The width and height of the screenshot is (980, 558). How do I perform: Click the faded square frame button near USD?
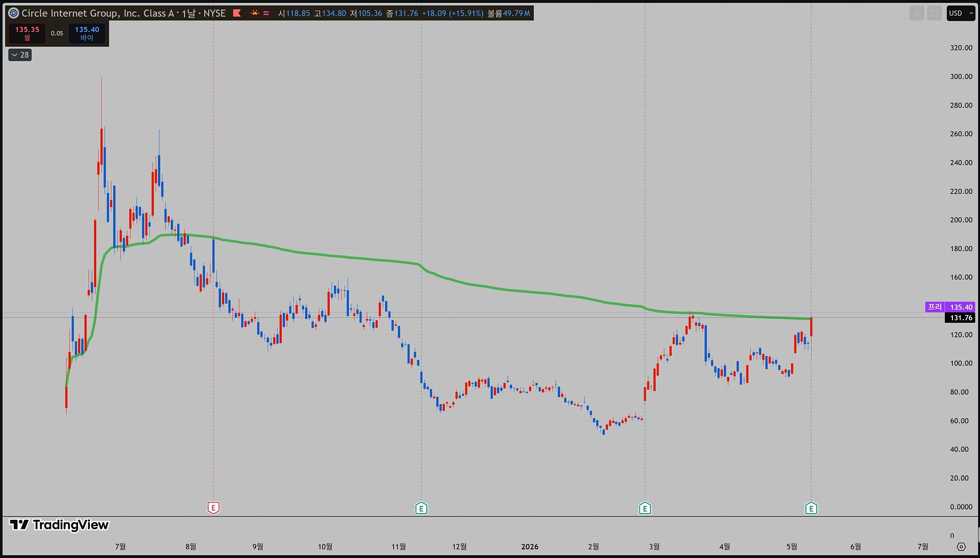click(x=935, y=13)
